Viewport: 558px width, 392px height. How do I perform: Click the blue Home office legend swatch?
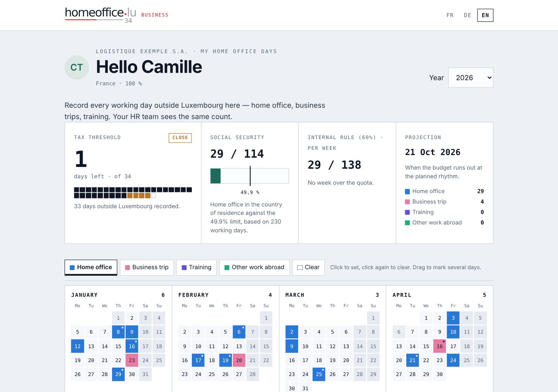407,191
